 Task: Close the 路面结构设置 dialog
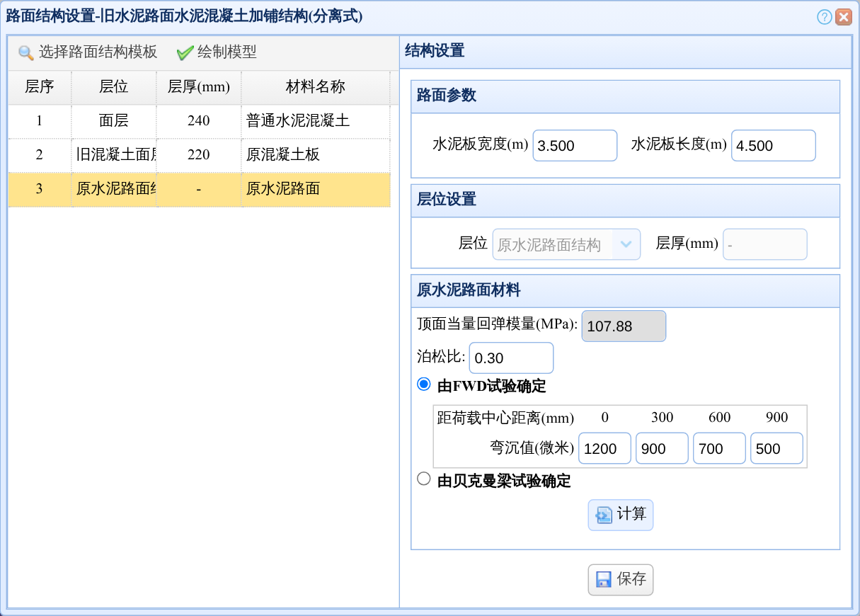pos(843,17)
